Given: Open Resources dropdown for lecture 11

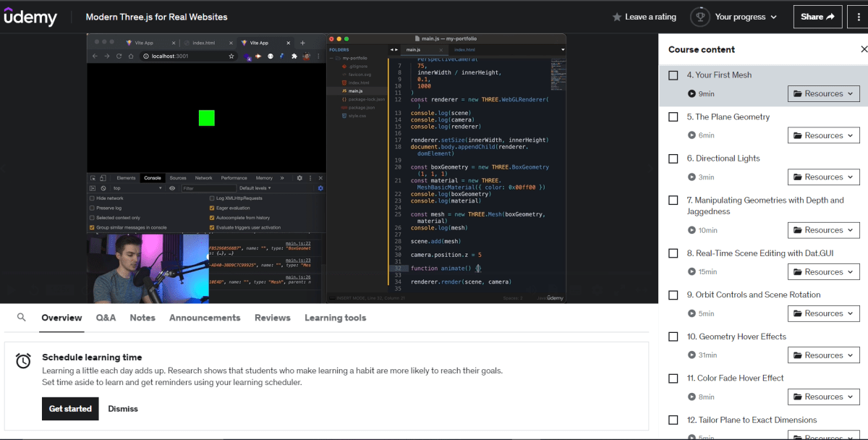Looking at the screenshot, I should [823, 397].
